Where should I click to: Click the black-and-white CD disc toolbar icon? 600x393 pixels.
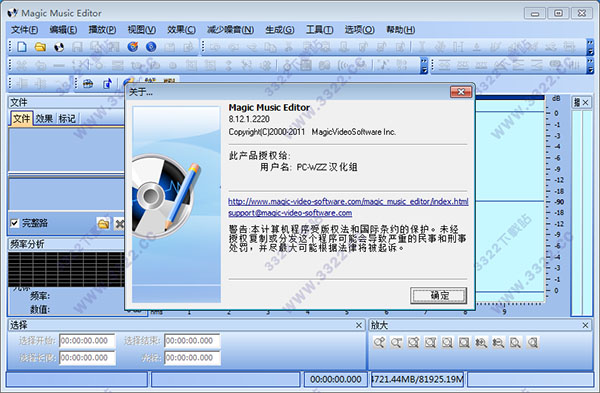[x=59, y=47]
